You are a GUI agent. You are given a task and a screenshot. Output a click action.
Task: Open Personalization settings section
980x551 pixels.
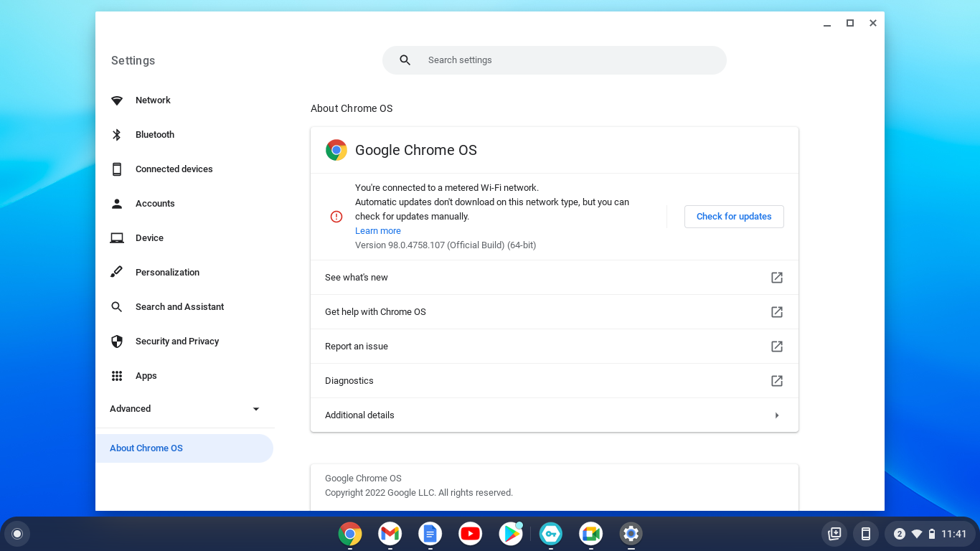tap(185, 273)
